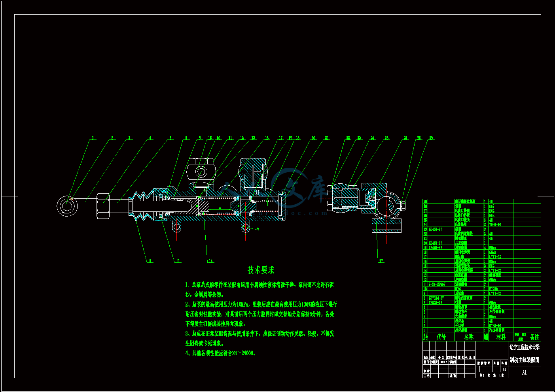Screen dimensions: 555x392
Task: Click the 1:1 scale value cell
Action: [x=504, y=369]
